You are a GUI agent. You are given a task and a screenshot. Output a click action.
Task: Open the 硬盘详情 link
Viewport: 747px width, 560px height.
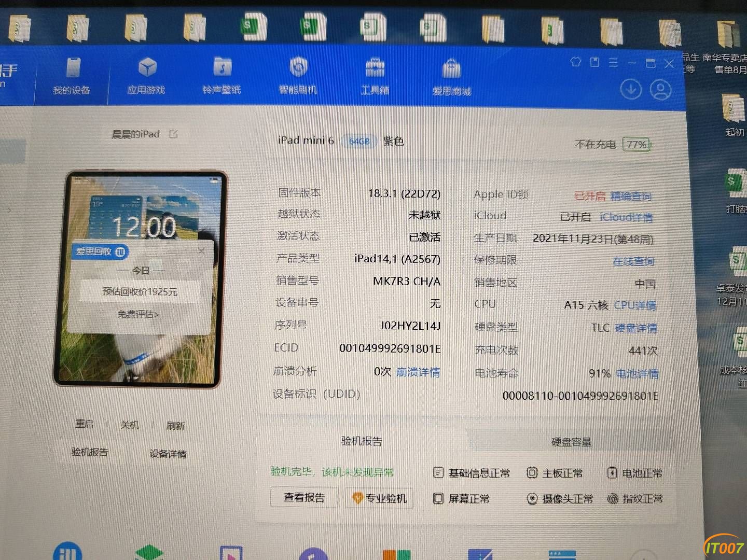click(x=636, y=328)
